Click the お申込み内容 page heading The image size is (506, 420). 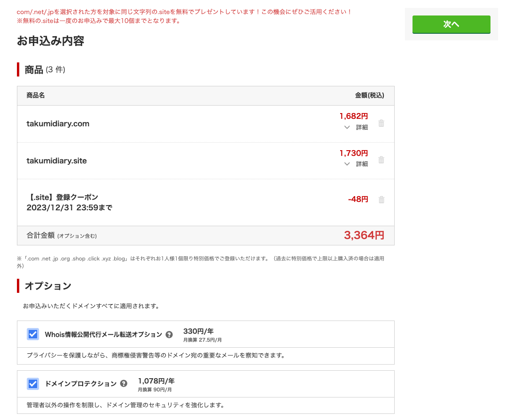click(50, 41)
